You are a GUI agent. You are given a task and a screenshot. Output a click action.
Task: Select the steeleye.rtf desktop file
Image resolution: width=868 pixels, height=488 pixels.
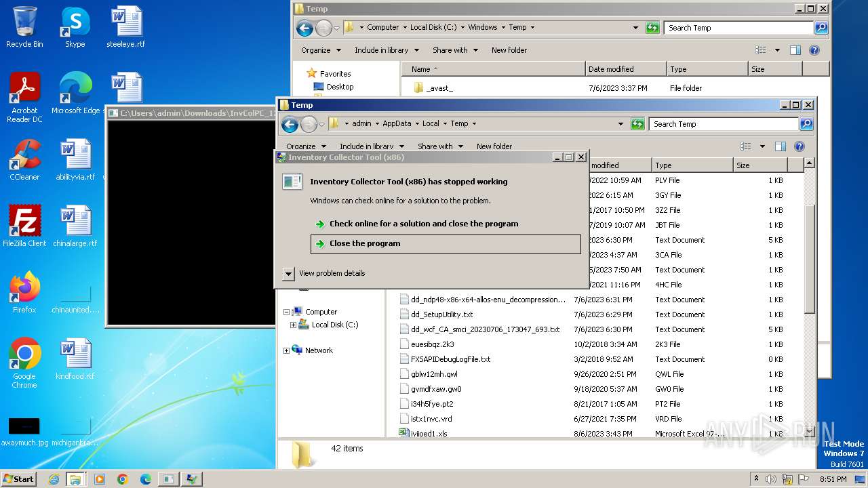125,27
